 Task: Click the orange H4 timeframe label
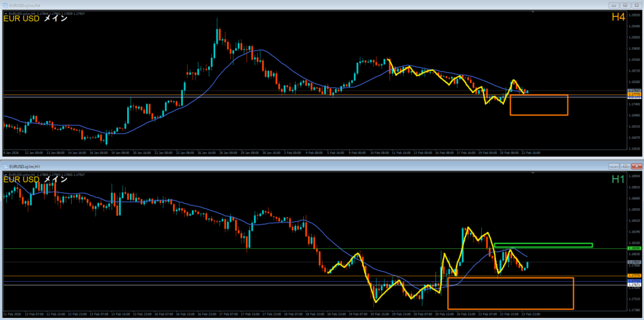618,17
